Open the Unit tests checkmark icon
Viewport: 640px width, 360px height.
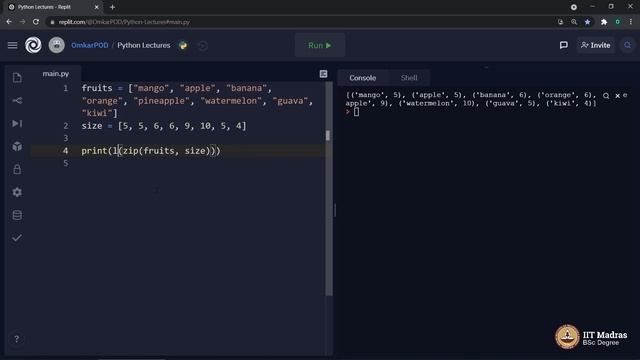coord(17,238)
